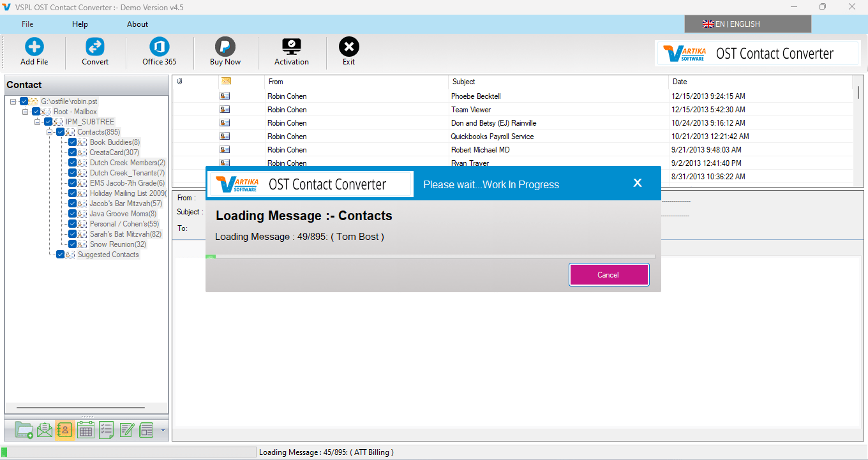Viewport: 868px width, 460px height.
Task: Open the About menu
Action: point(137,24)
